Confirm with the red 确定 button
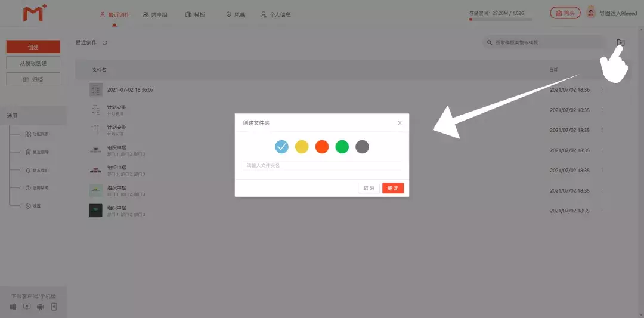This screenshot has width=644, height=318. pyautogui.click(x=393, y=188)
